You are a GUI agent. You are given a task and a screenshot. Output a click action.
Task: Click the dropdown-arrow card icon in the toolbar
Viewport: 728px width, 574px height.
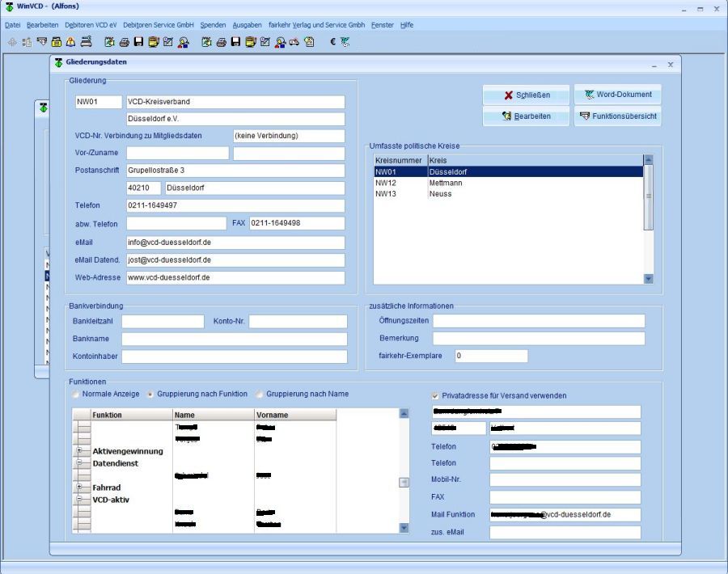click(42, 42)
